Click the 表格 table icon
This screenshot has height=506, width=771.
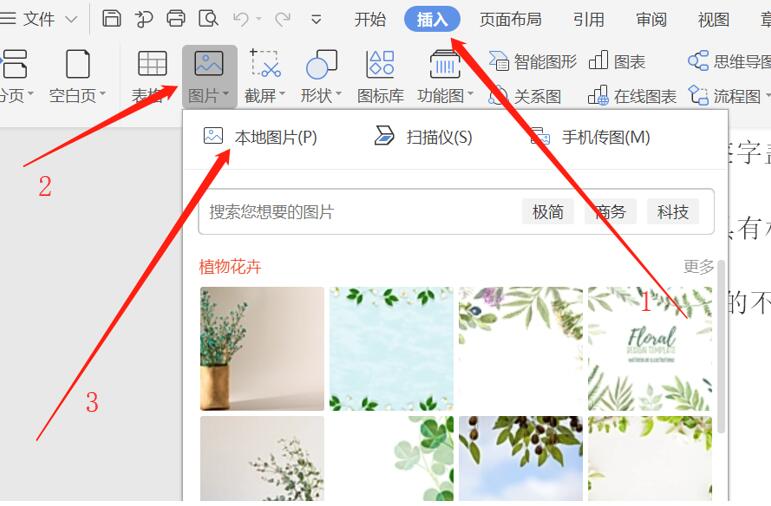click(152, 63)
